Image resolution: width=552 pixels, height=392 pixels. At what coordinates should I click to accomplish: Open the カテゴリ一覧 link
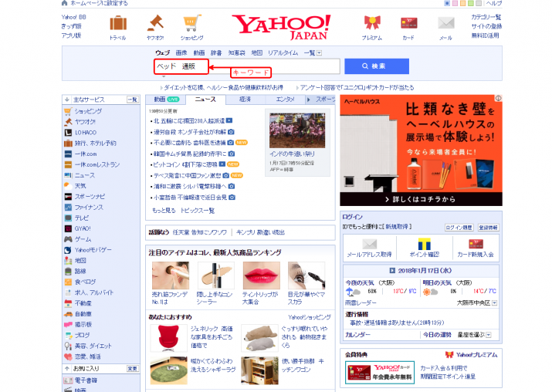(486, 17)
